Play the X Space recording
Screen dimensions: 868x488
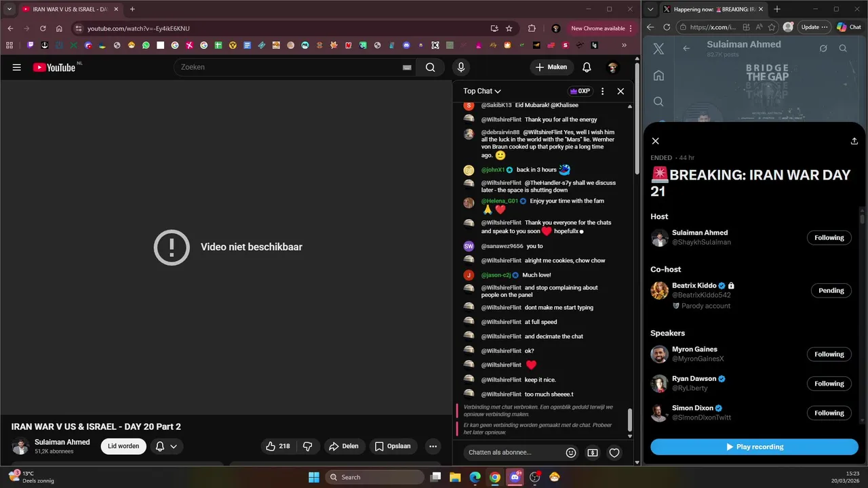pyautogui.click(x=754, y=447)
